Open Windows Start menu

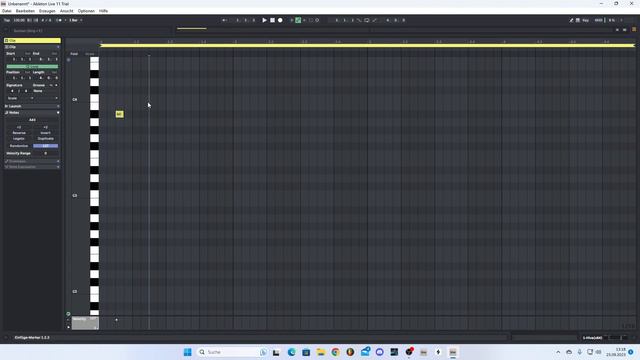click(187, 352)
